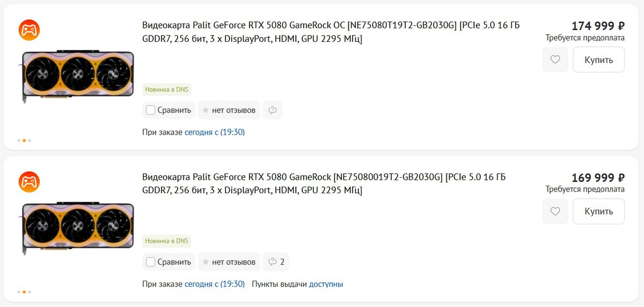Check 'Сравнить' for GameRock OC card
644x307 pixels.
click(x=151, y=110)
